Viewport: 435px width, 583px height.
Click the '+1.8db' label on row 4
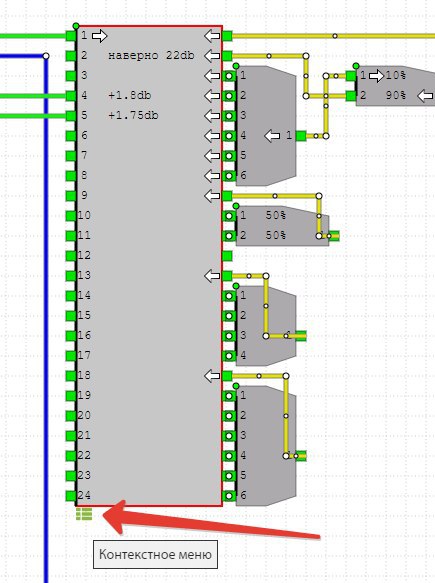click(129, 96)
